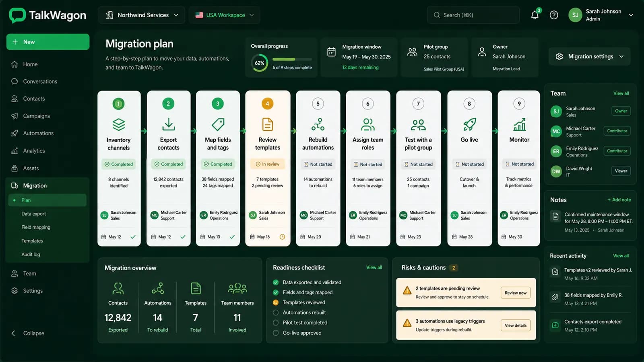
Task: Click the Monitor chart icon
Action: point(519,124)
